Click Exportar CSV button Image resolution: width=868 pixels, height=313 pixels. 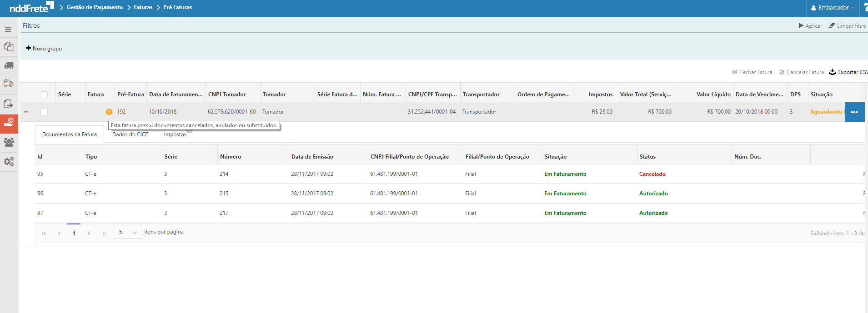[x=848, y=72]
